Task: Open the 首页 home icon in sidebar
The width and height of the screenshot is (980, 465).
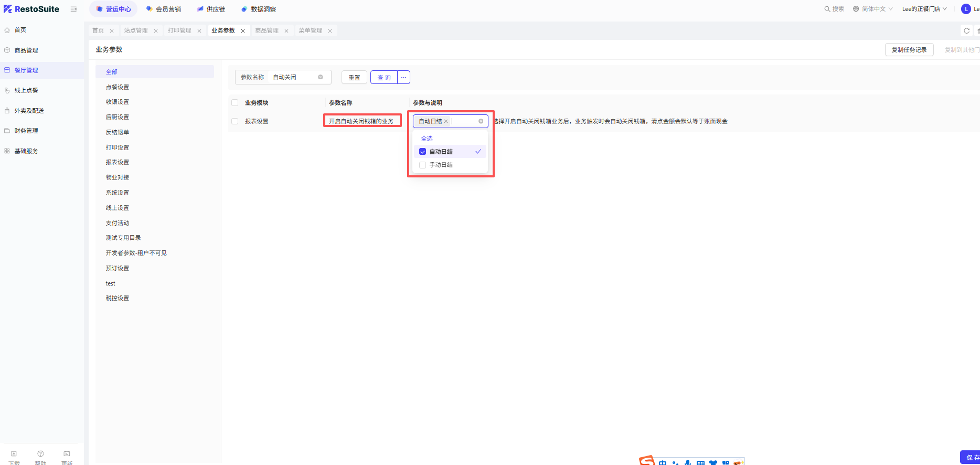Action: click(7, 30)
